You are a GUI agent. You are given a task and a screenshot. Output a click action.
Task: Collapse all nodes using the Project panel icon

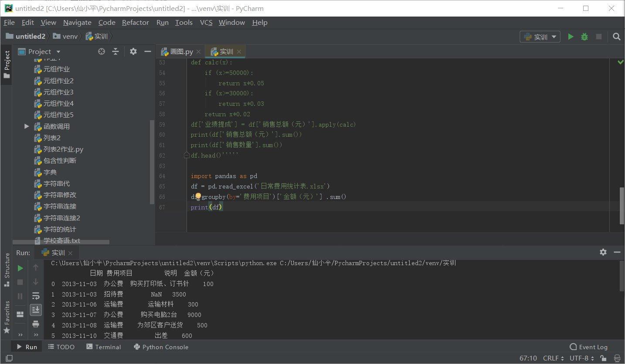point(115,51)
